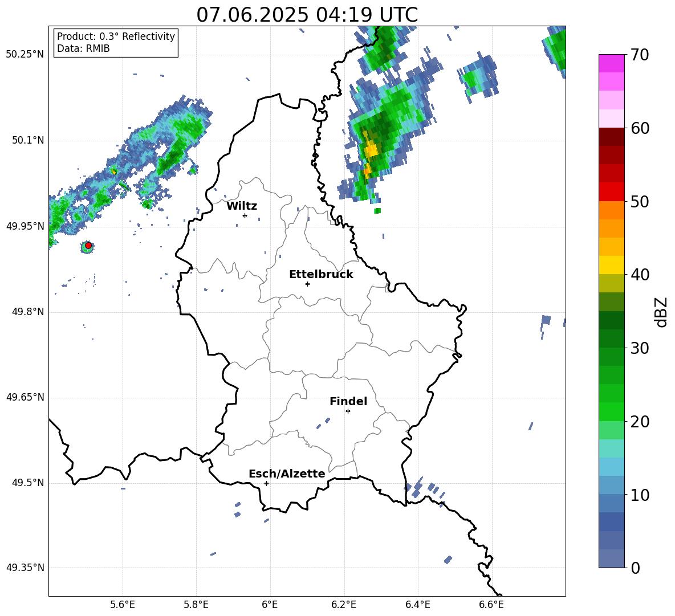Click the dark red swatch just below 60 dBZ
The width and height of the screenshot is (675, 616).
click(611, 137)
